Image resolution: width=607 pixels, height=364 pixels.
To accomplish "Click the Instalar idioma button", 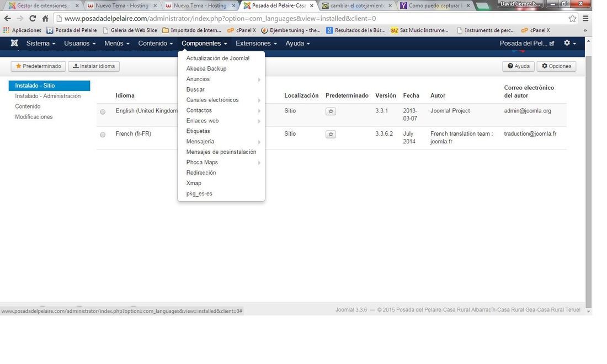I will [x=94, y=66].
